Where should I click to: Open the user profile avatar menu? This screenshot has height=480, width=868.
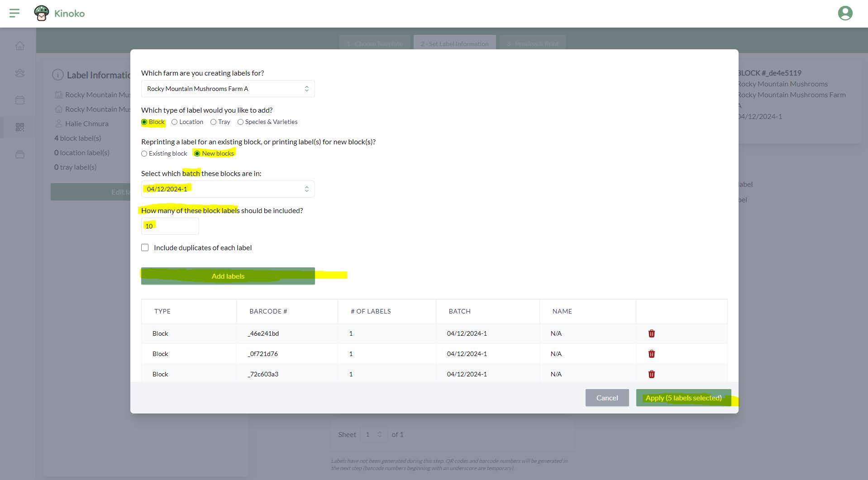tap(845, 13)
